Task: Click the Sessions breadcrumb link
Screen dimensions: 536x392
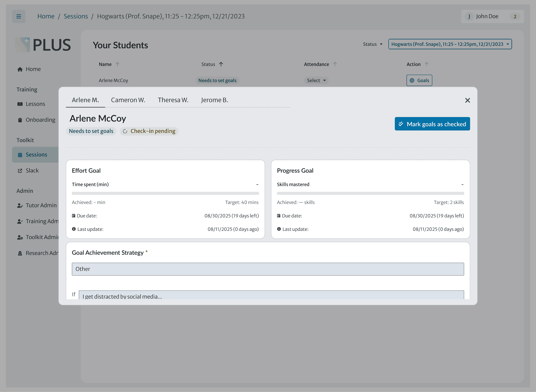Action: 76,16
